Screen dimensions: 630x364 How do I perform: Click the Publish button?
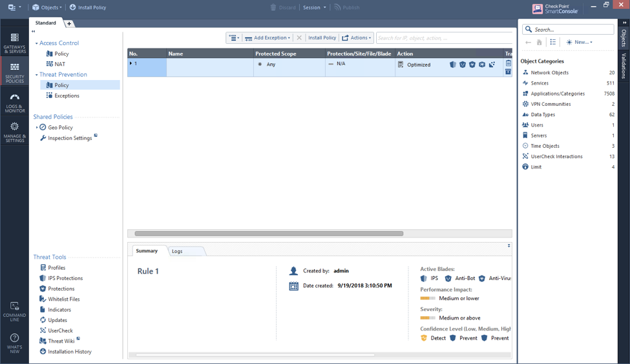(x=347, y=7)
